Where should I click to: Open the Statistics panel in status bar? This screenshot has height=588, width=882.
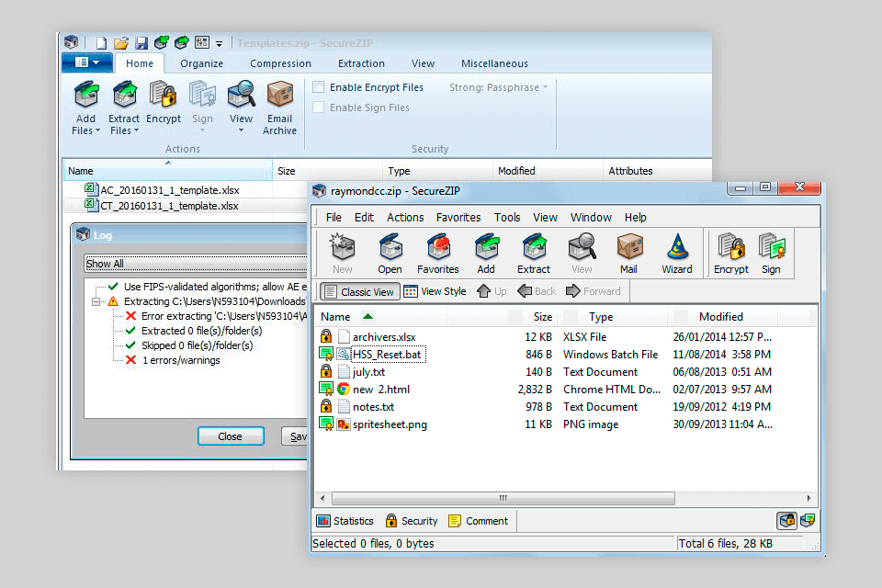click(345, 521)
